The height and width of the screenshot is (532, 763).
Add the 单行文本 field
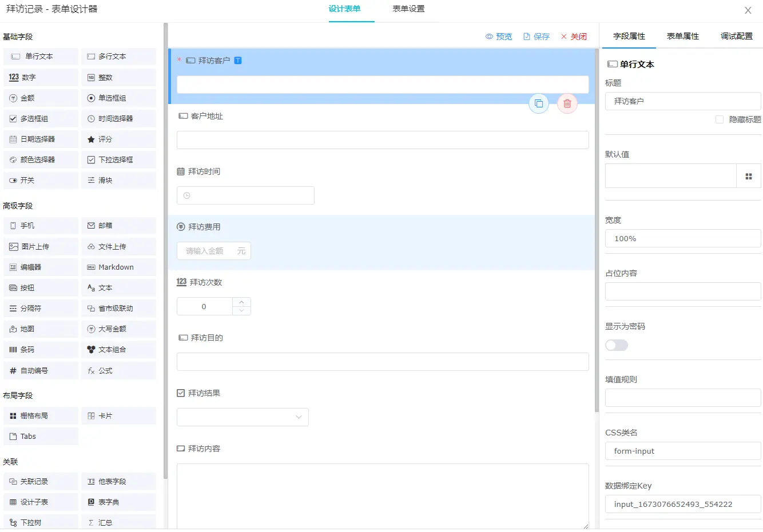(41, 57)
